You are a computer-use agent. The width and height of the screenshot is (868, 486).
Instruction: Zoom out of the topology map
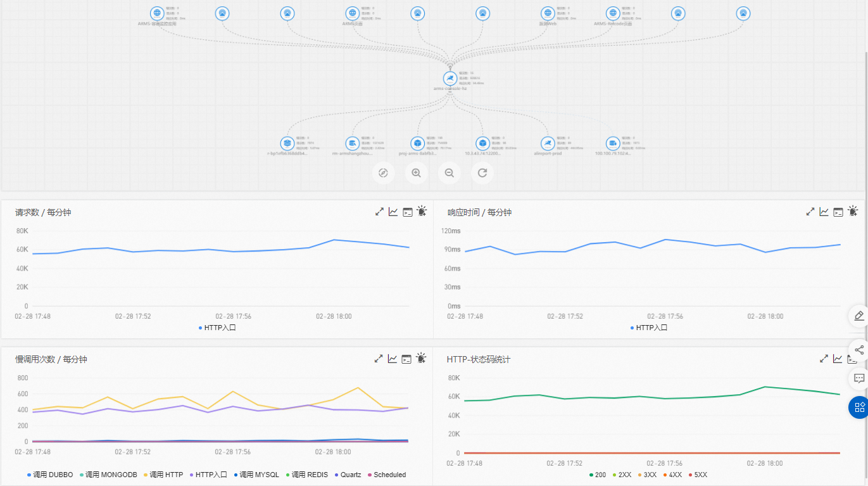(x=450, y=172)
